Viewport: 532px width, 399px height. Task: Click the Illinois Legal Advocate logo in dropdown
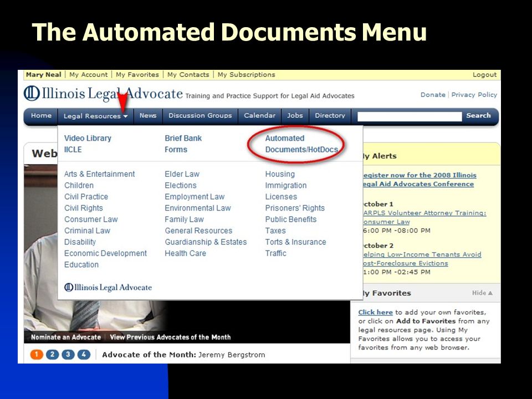108,288
